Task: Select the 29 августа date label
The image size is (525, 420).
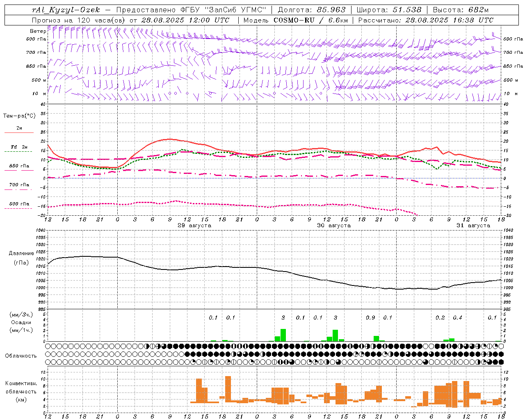Action: [194, 226]
